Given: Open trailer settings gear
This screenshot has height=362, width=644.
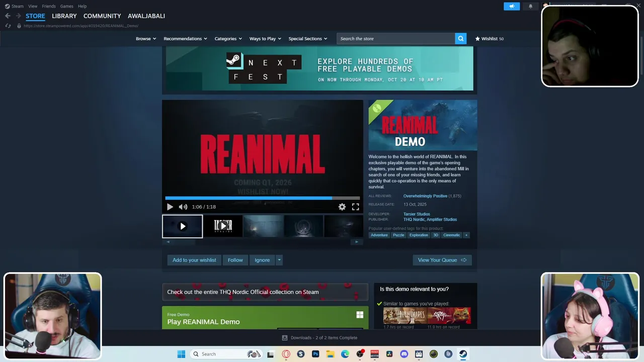Looking at the screenshot, I should pyautogui.click(x=342, y=207).
